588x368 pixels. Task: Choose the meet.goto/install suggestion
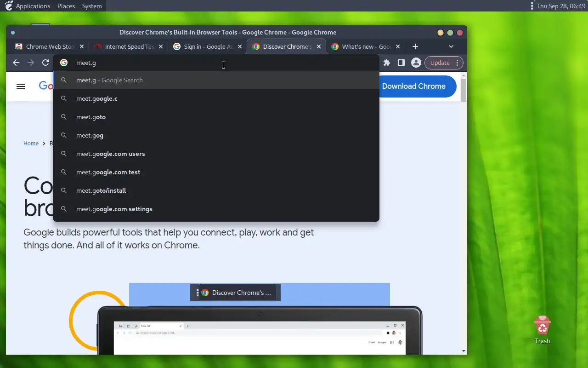pos(216,190)
